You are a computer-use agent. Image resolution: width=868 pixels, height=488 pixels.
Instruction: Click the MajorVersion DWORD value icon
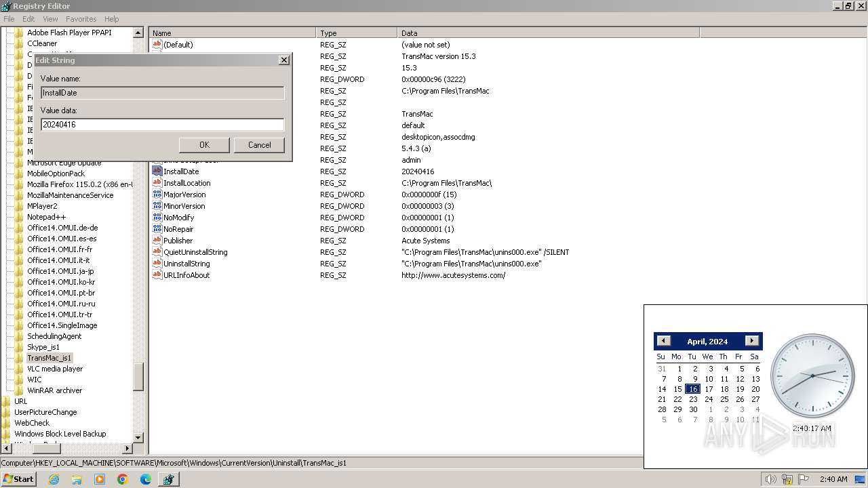click(x=157, y=195)
